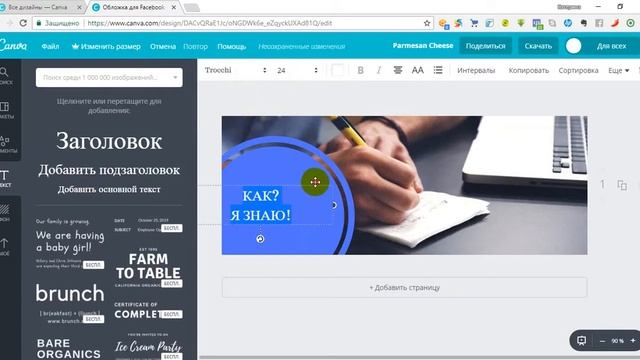This screenshot has width=640, height=360.
Task: Open the user profile avatar
Action: [573, 46]
